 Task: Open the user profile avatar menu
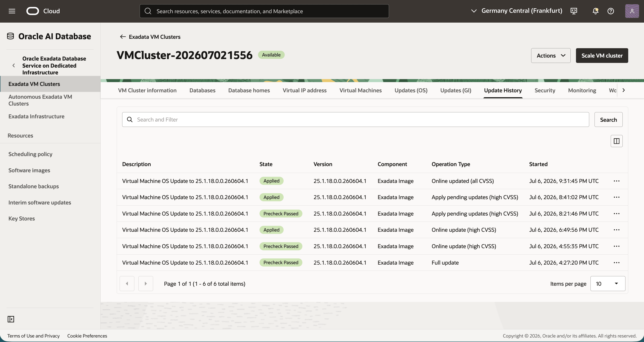tap(632, 11)
